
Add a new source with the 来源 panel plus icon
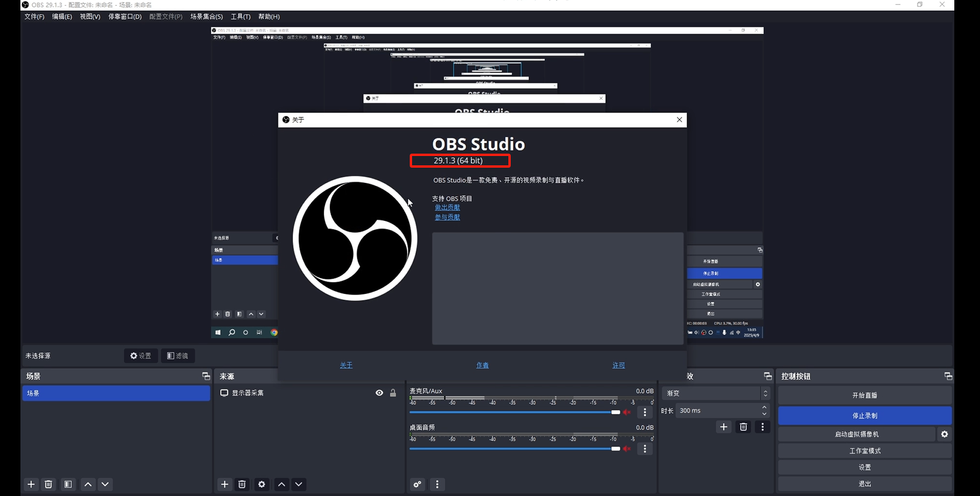[x=225, y=484]
